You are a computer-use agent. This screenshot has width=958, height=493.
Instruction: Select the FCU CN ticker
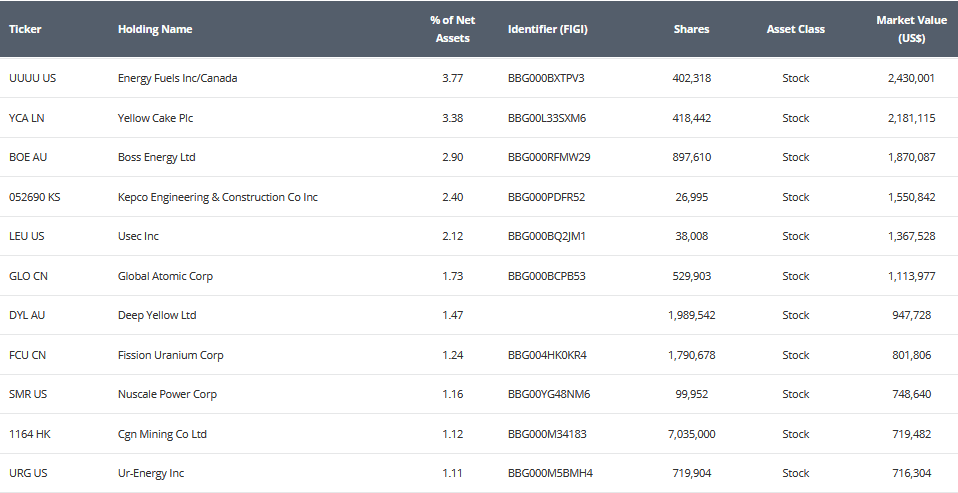pyautogui.click(x=27, y=355)
